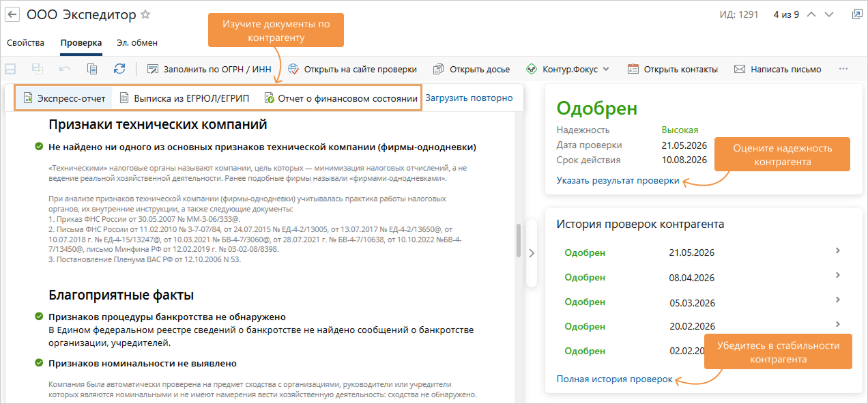Click the Загрузить повторно link
868x404 pixels.
click(469, 98)
